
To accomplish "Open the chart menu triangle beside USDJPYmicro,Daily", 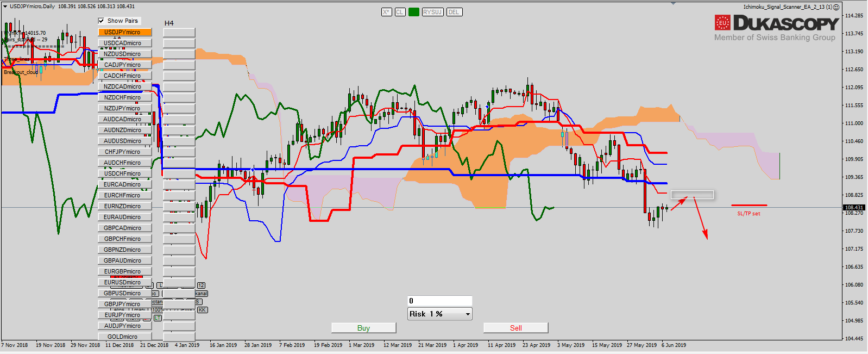I will coord(5,7).
